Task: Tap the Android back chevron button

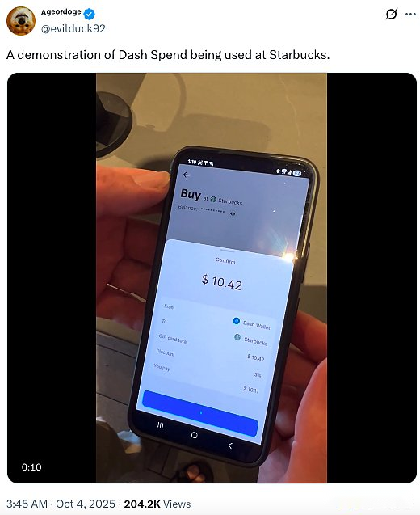Action: coord(230,445)
